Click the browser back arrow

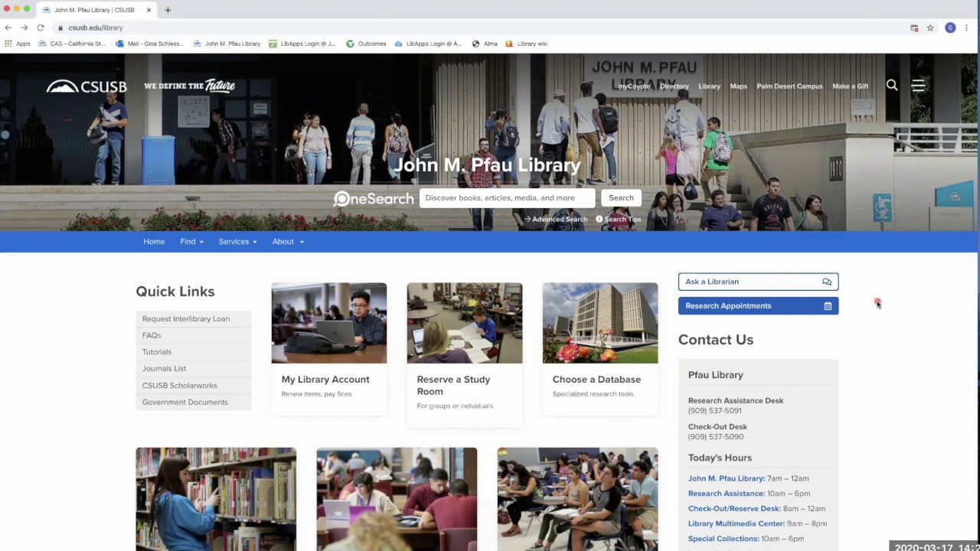pos(8,28)
